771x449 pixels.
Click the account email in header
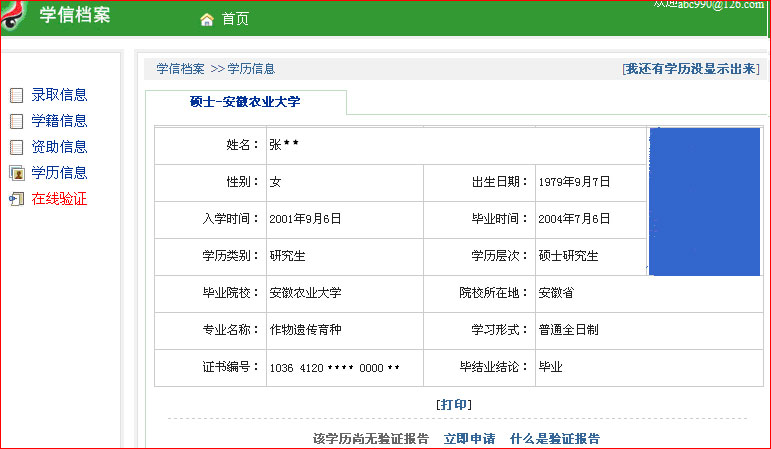[x=721, y=4]
